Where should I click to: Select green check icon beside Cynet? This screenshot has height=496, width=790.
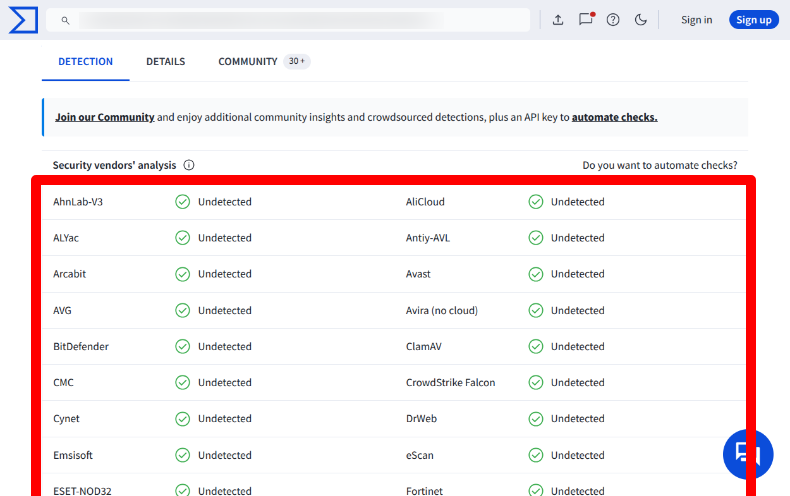point(182,419)
